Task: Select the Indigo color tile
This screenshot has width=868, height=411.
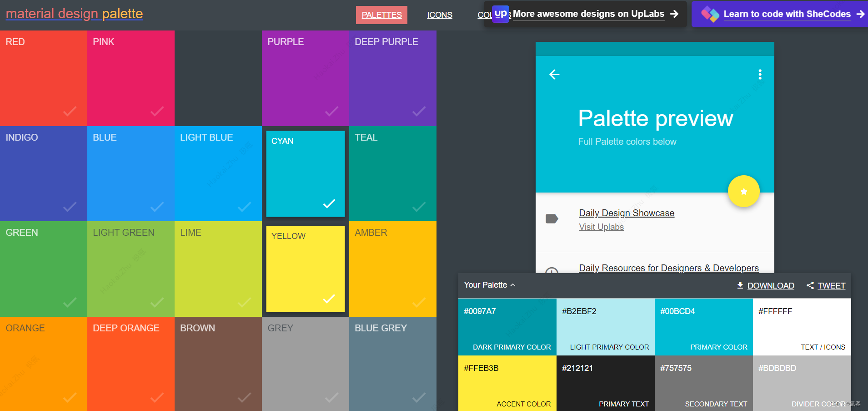Action: [44, 173]
